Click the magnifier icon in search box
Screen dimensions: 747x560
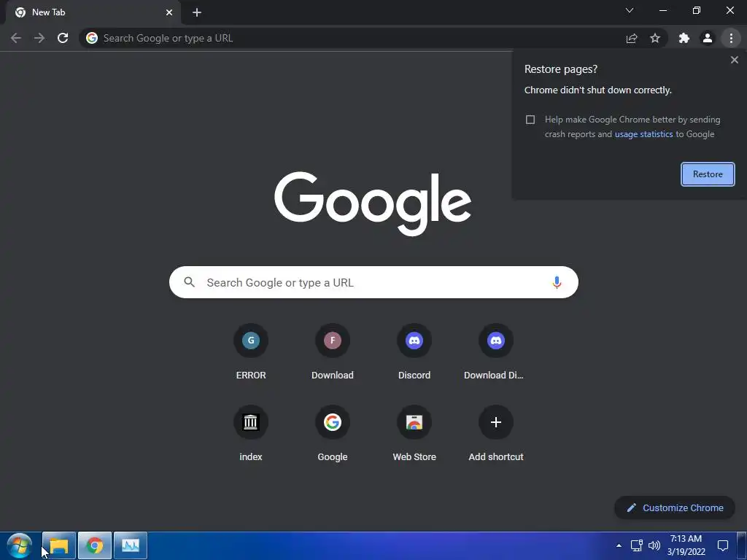click(x=190, y=282)
